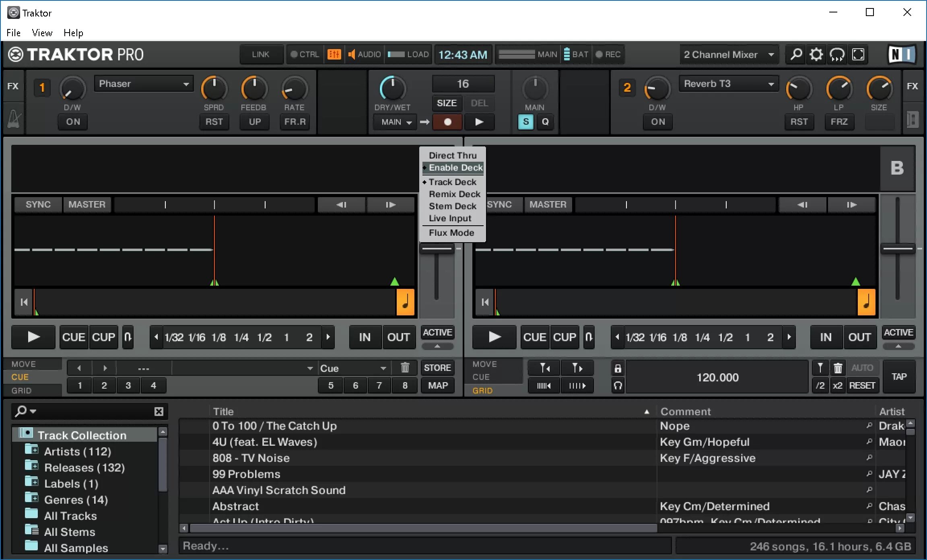The height and width of the screenshot is (560, 927).
Task: Expand the Artists (112) tree node
Action: pos(35,450)
